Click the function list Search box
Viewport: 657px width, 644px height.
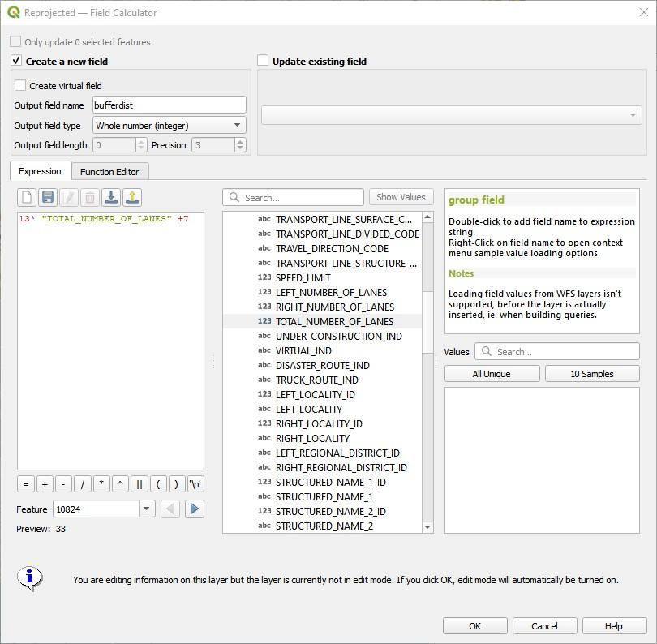(294, 197)
